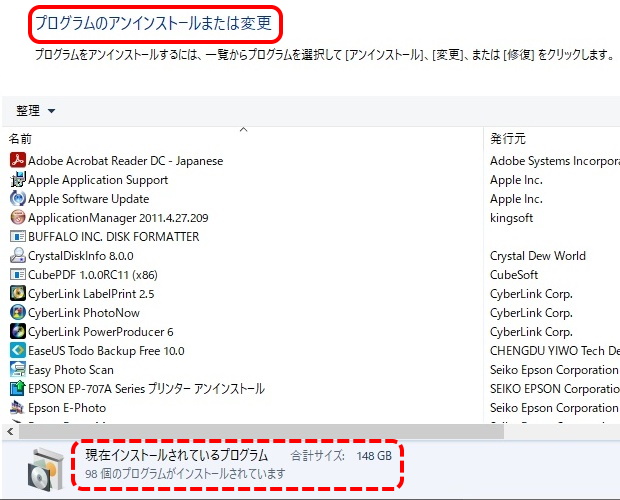Click 98 個のプログラムがインストールされています status text
The width and height of the screenshot is (620, 500).
pos(185,473)
